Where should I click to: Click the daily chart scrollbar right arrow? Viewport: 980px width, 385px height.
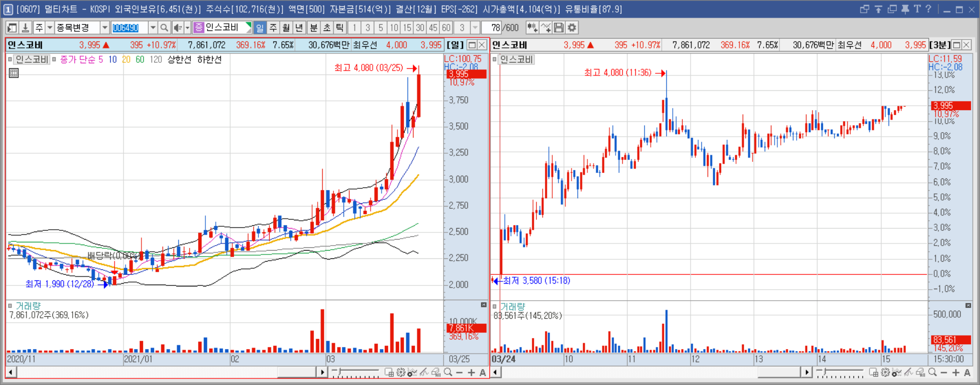(x=323, y=373)
